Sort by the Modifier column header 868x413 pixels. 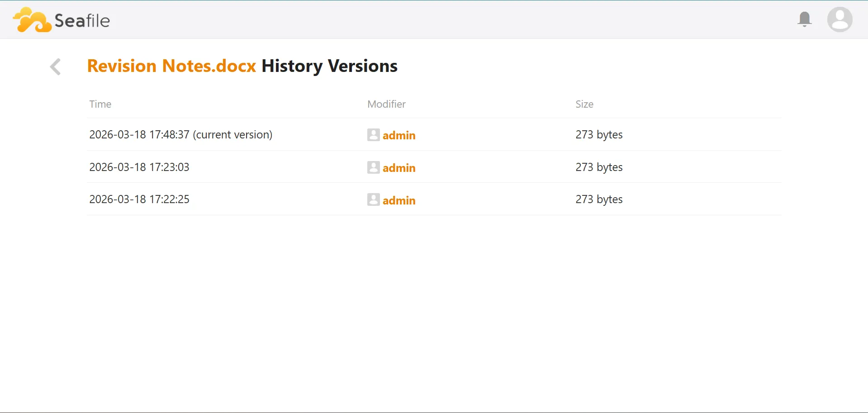click(x=386, y=104)
